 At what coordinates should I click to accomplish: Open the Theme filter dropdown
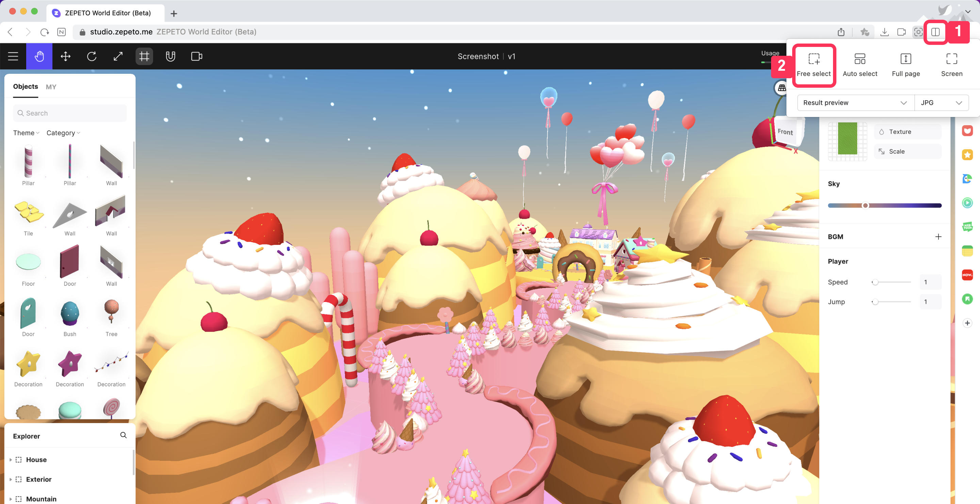click(26, 133)
